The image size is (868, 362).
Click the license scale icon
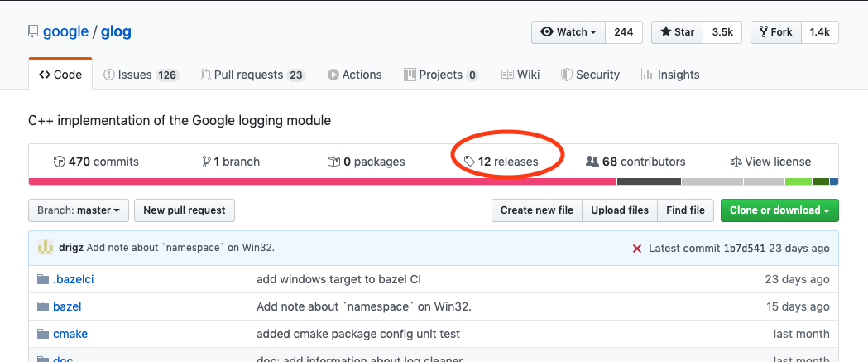[x=736, y=162]
